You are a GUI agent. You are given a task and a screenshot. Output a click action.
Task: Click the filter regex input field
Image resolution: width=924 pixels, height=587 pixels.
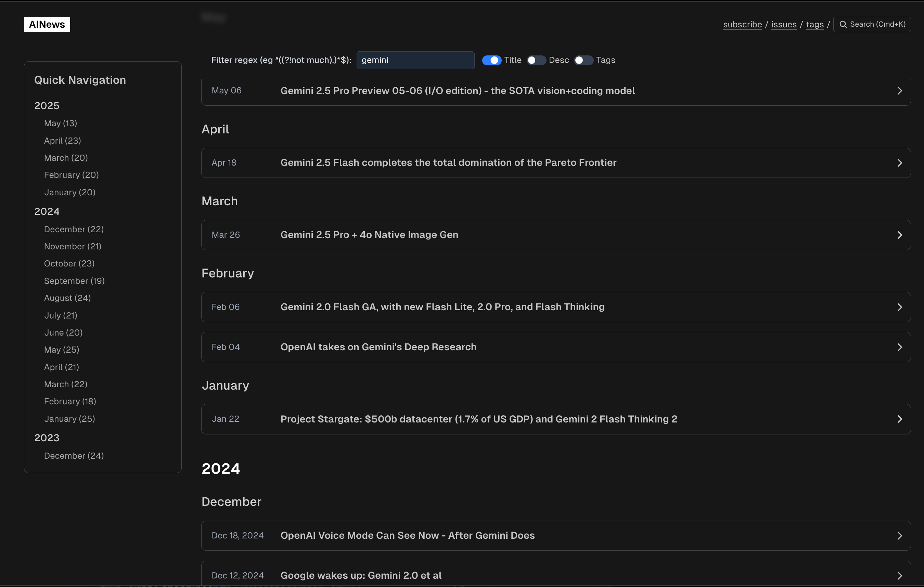(x=415, y=60)
